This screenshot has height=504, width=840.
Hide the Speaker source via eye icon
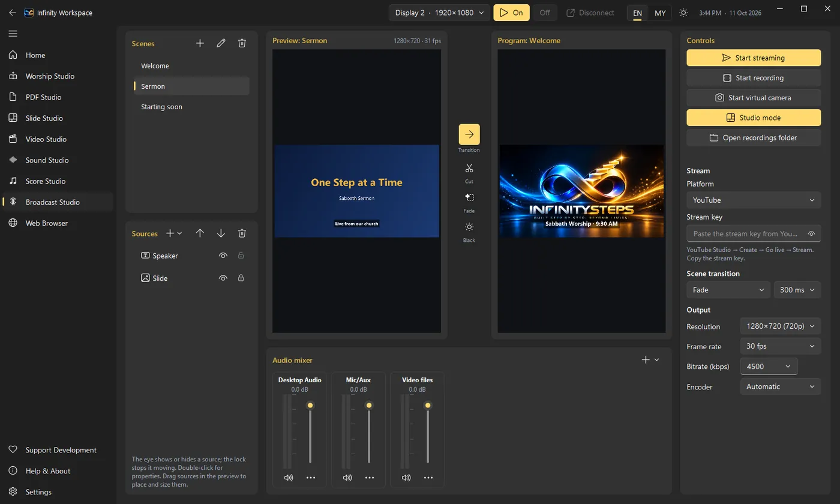click(223, 256)
